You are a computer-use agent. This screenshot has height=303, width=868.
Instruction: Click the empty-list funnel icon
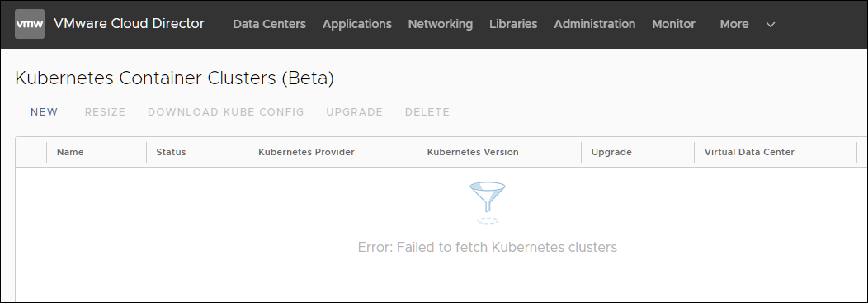[x=487, y=203]
